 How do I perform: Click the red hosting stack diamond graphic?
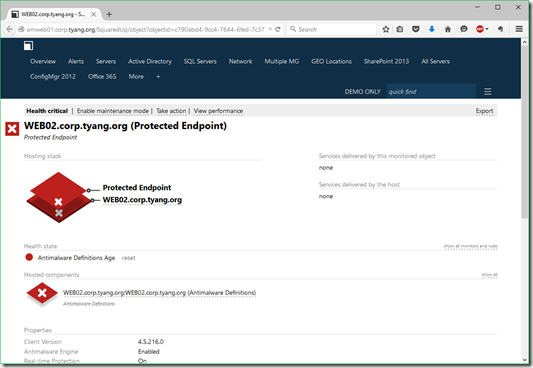58,197
